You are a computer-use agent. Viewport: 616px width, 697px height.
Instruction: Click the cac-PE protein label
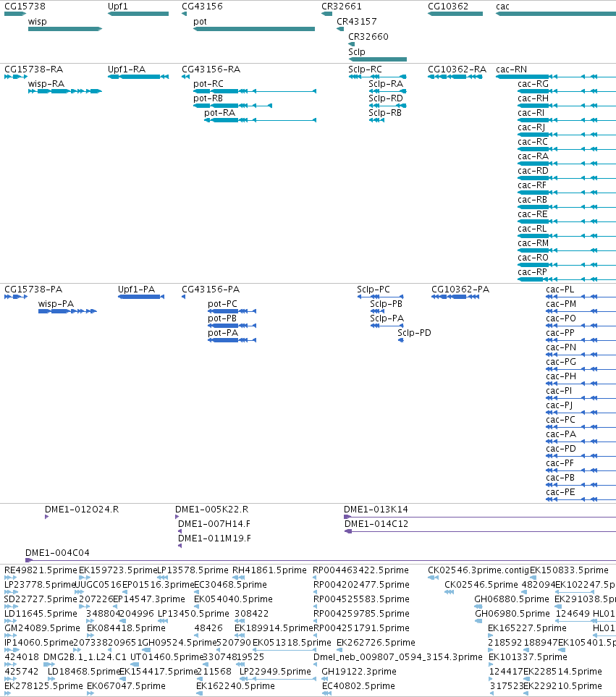tap(560, 492)
